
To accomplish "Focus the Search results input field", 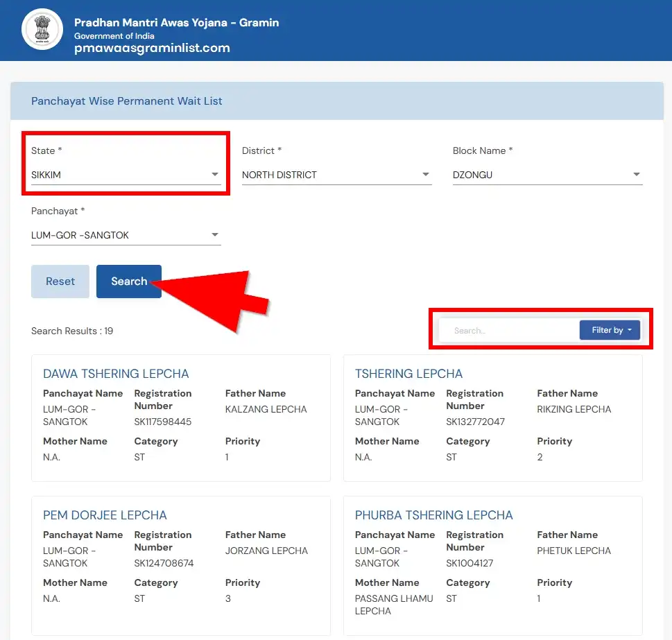I will (x=509, y=331).
